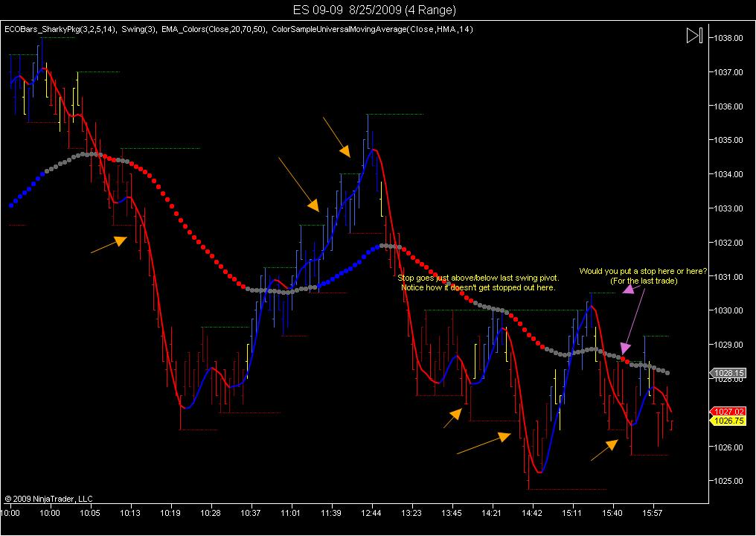Click the scroll-to-latest-bar arrow icon

pyautogui.click(x=694, y=35)
